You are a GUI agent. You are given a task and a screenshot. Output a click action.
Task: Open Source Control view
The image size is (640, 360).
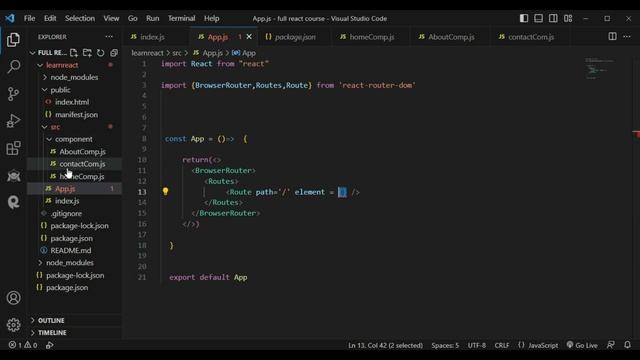click(x=13, y=94)
